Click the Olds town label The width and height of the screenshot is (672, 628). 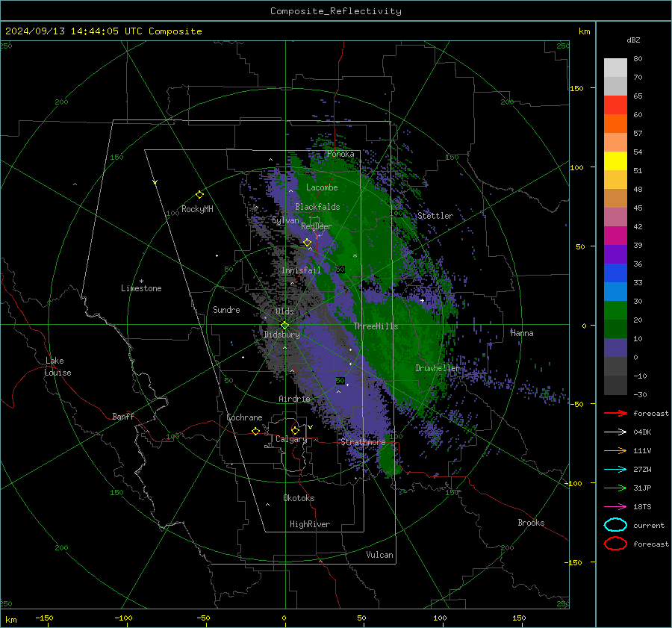(284, 311)
